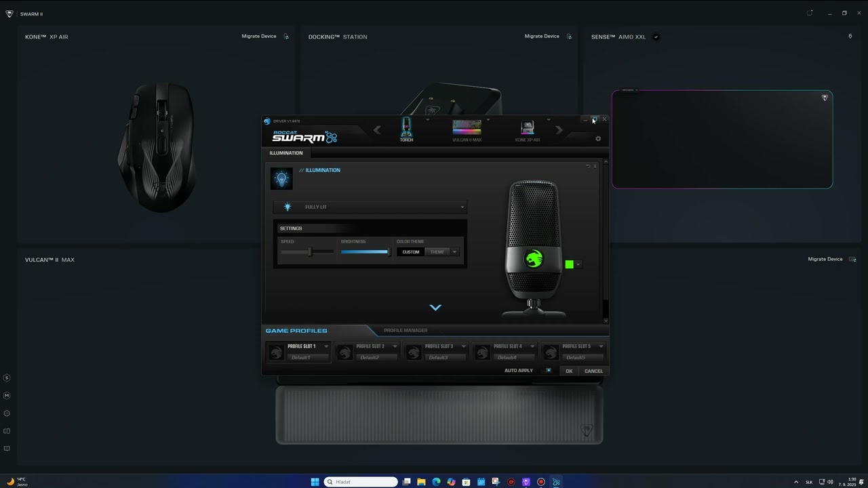
Task: Click the green color swatch
Action: 569,264
